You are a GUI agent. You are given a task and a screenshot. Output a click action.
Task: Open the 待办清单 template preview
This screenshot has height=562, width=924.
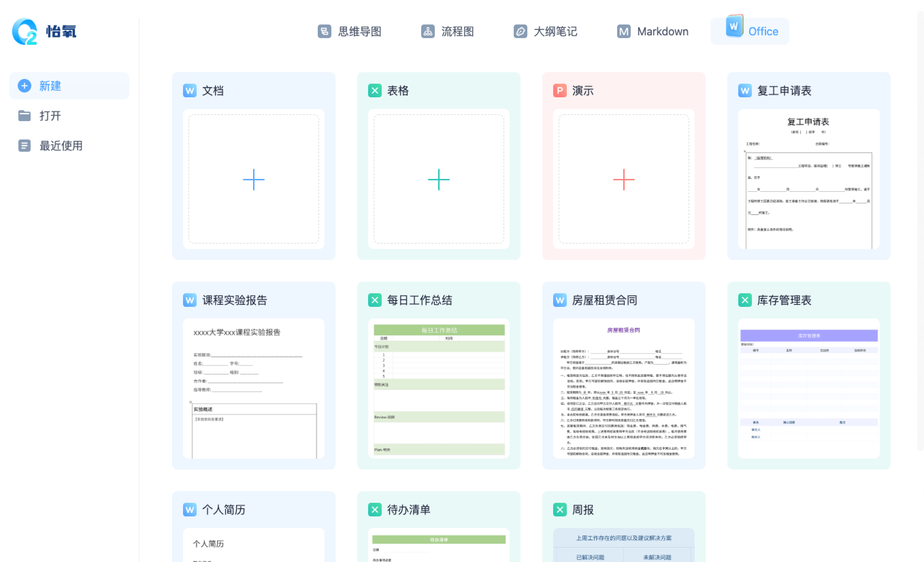tap(439, 545)
